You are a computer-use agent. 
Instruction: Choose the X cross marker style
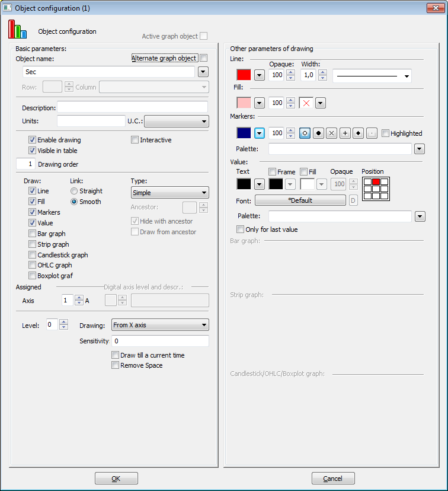[332, 133]
